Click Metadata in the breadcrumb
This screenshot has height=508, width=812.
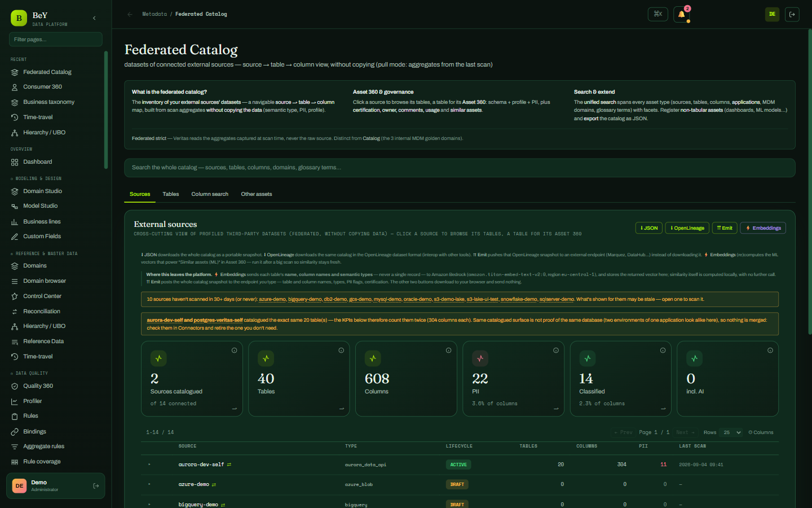[155, 14]
